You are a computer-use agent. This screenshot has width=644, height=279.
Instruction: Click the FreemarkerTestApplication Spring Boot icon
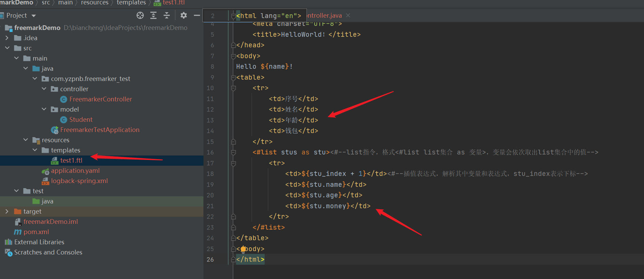[x=54, y=130]
